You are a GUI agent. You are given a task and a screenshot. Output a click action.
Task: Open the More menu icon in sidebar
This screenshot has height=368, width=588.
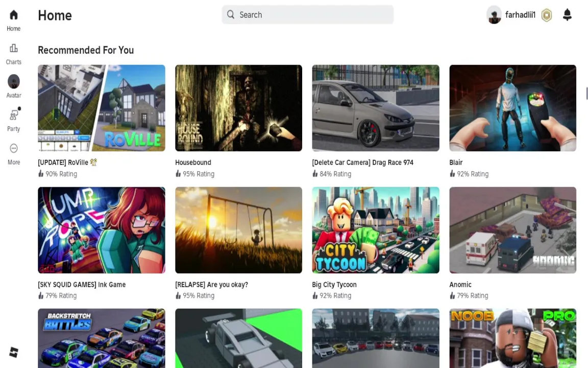[13, 148]
